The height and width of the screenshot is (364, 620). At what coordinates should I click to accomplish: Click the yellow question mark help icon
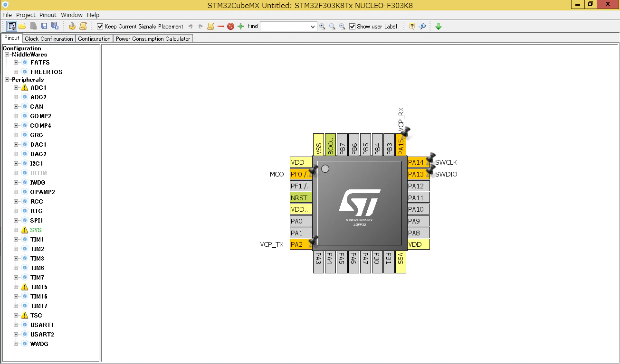(x=412, y=27)
